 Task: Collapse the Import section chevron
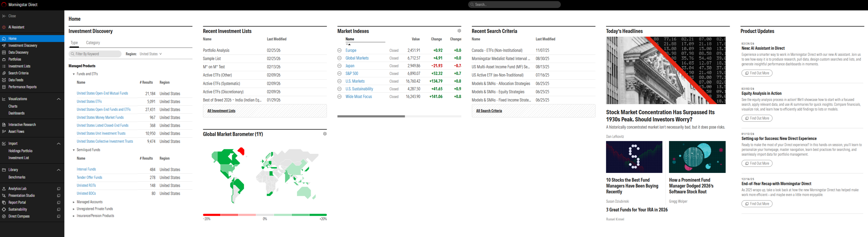[59, 144]
